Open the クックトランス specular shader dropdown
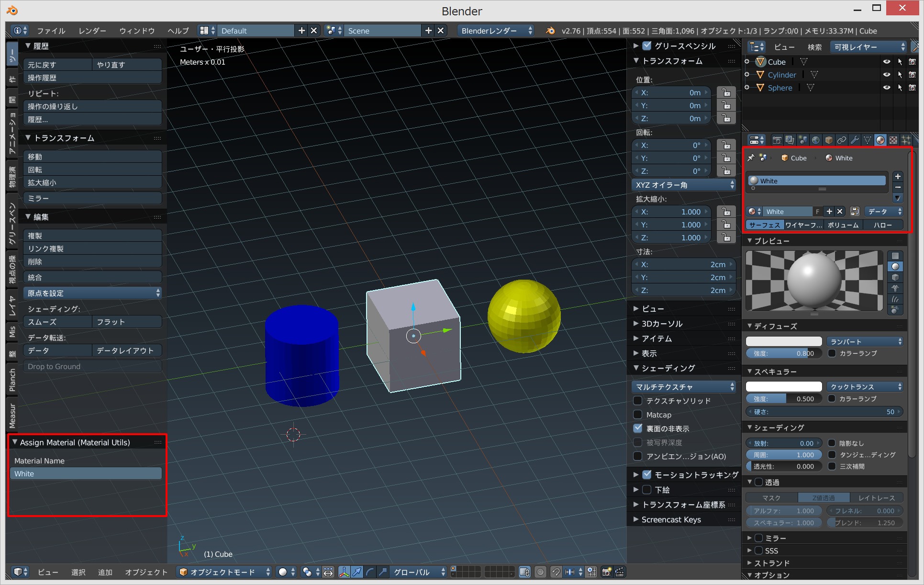 [x=865, y=387]
